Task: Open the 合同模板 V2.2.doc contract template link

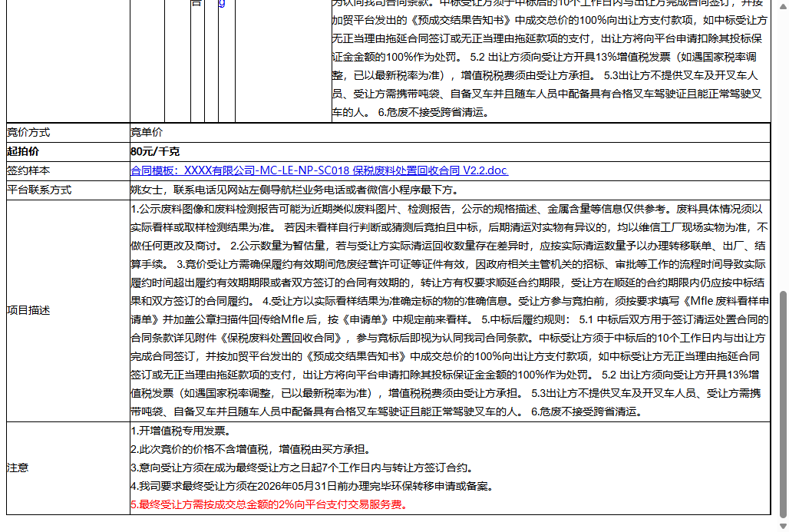Action: click(319, 170)
